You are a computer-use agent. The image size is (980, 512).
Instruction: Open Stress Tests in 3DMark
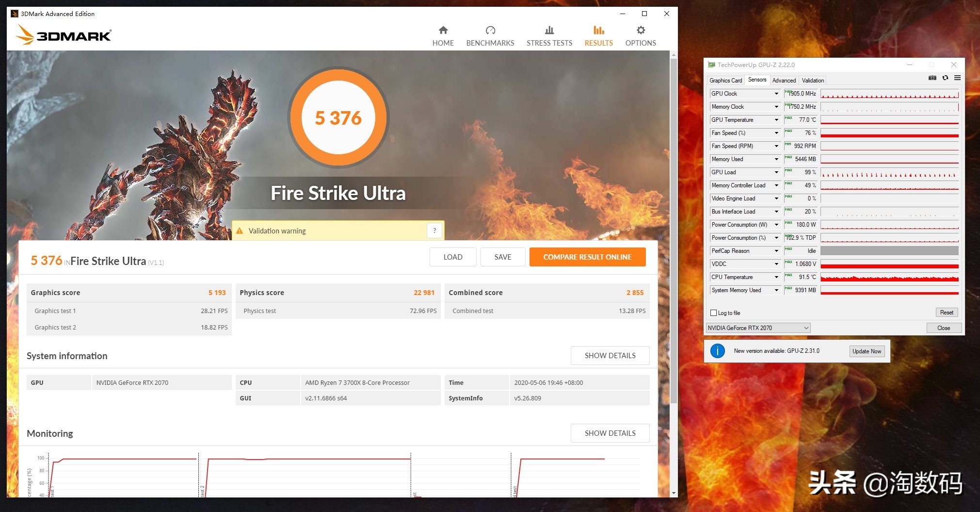(x=549, y=35)
